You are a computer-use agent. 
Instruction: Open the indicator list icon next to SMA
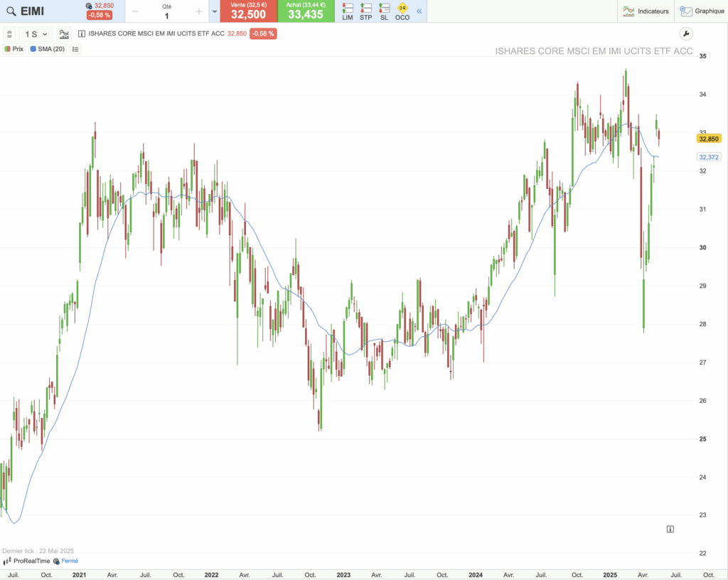coord(75,49)
